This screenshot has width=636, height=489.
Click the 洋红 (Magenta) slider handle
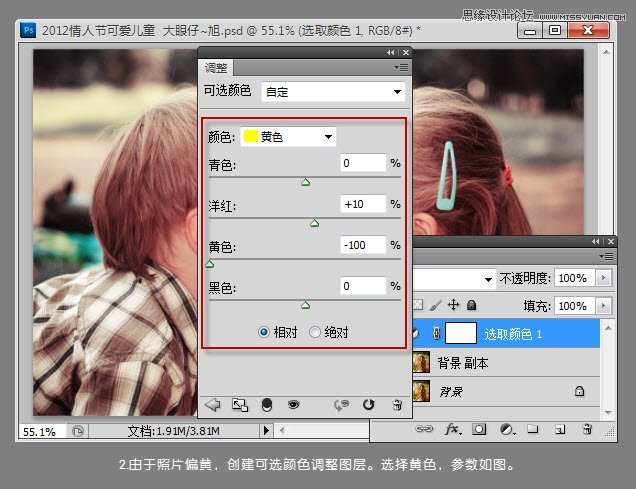click(x=314, y=224)
